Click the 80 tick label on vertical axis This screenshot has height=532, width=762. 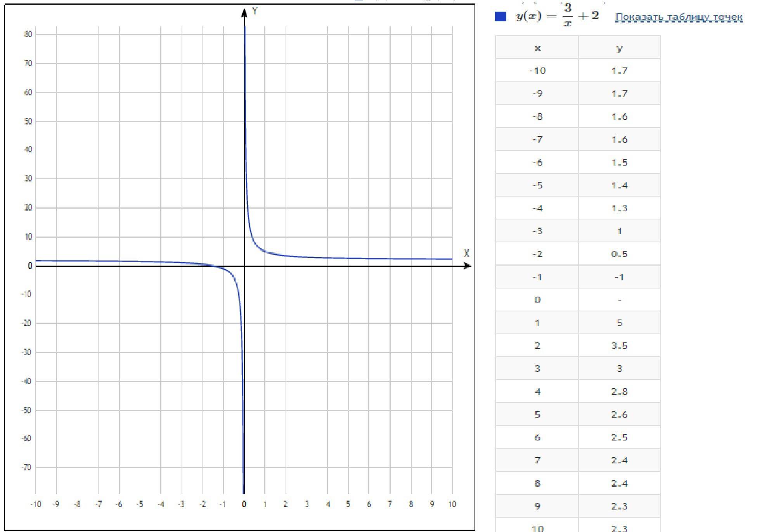tap(28, 34)
